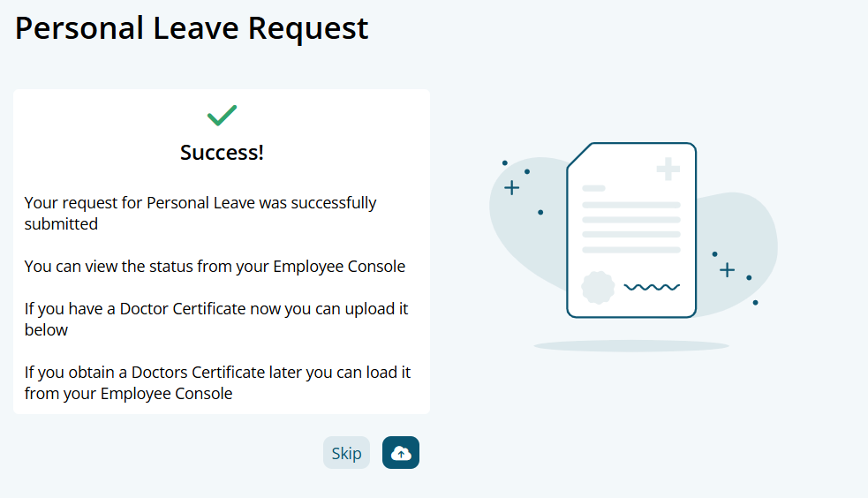Screen dimensions: 868x498
Task: Click the wavy signature line on the document
Action: [652, 287]
